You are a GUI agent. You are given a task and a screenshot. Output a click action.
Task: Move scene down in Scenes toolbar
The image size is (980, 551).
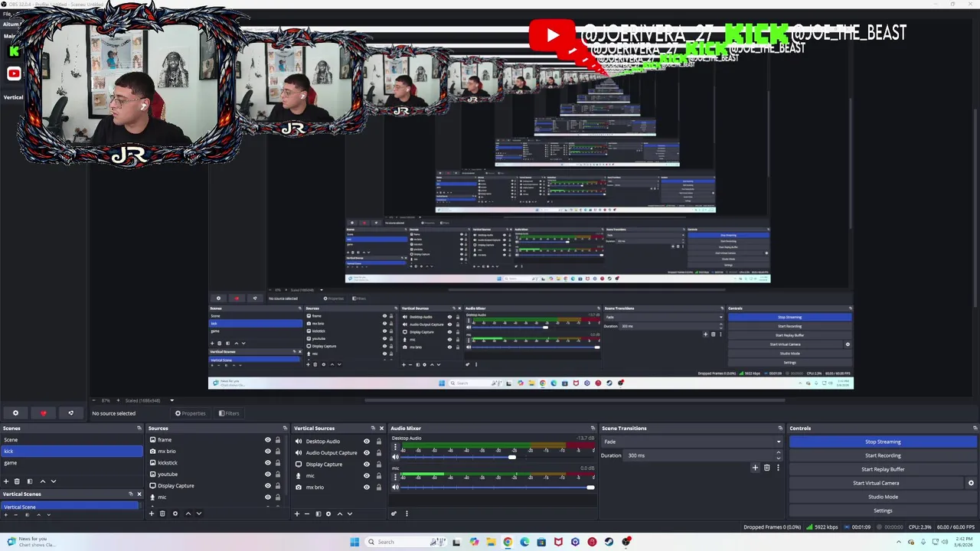click(54, 481)
